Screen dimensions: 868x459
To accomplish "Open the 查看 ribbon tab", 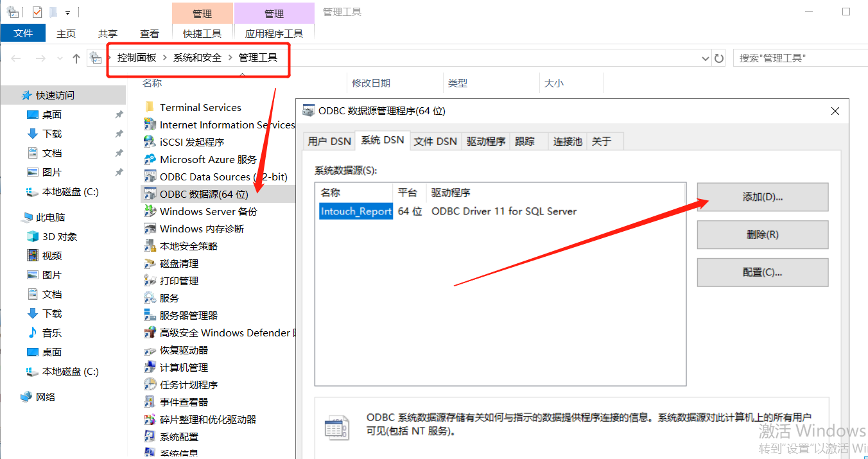I will 149,33.
